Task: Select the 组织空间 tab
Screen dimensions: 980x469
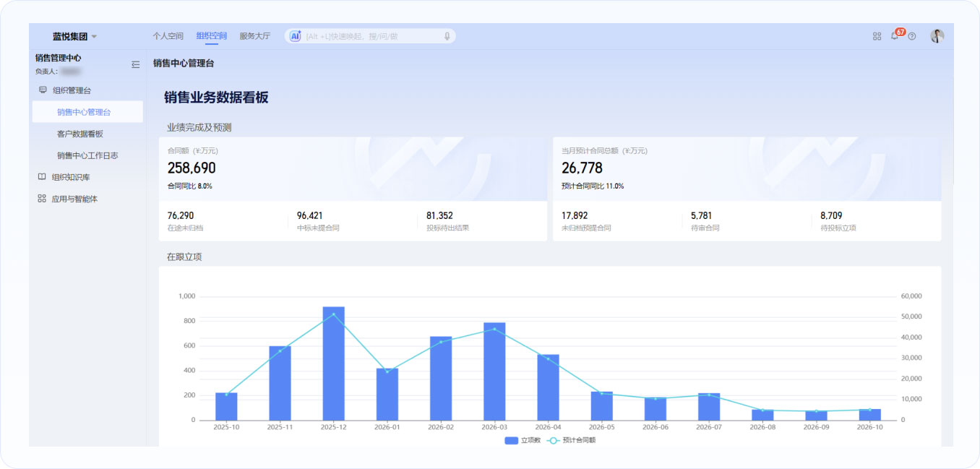Action: tap(211, 36)
